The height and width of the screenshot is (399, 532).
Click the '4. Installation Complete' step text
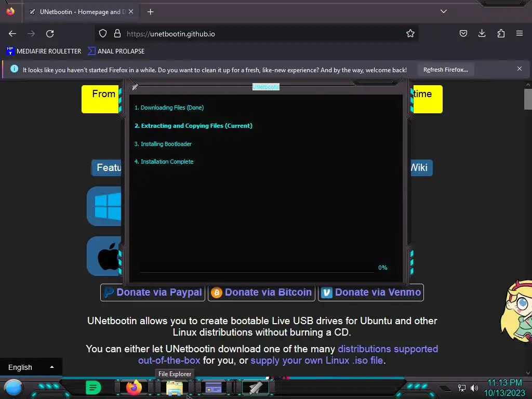coord(164,162)
